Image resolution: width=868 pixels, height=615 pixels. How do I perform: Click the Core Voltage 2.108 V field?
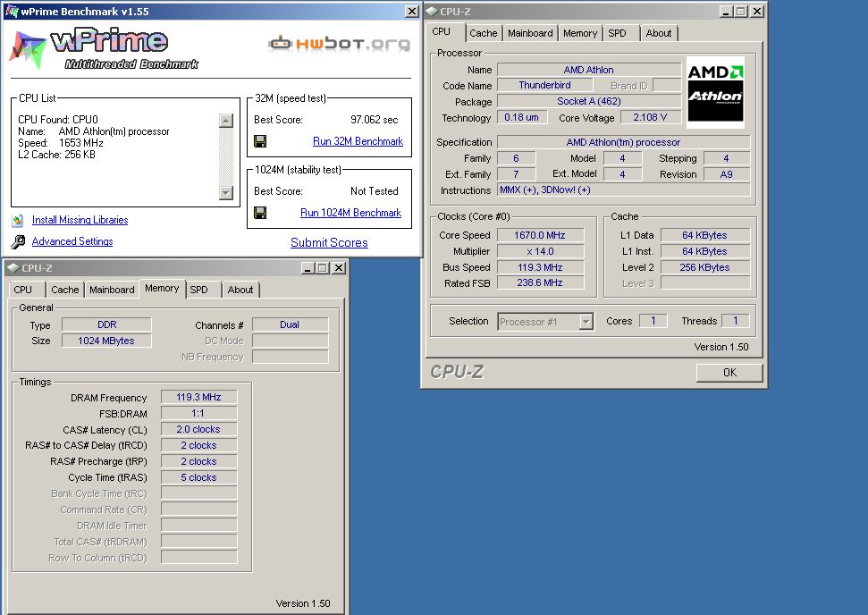tap(650, 117)
